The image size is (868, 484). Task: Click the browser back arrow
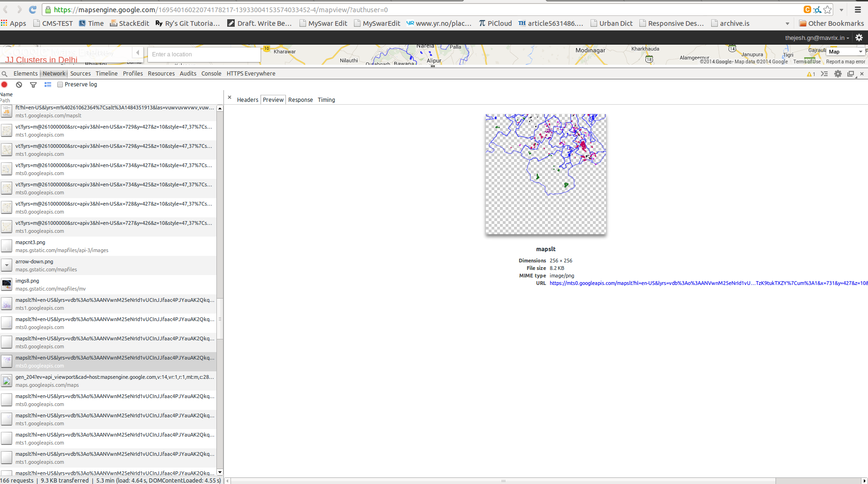pyautogui.click(x=6, y=9)
